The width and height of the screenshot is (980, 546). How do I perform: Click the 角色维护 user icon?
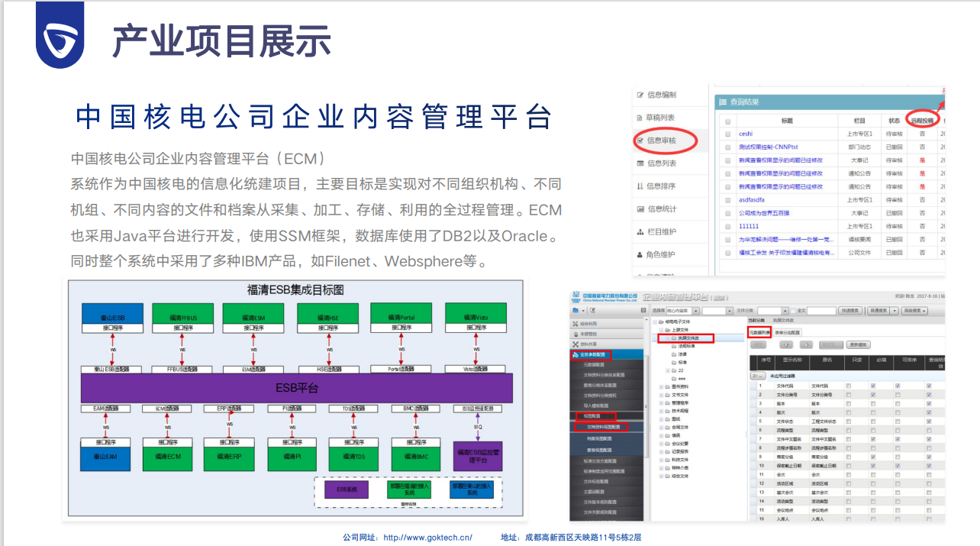pos(640,254)
